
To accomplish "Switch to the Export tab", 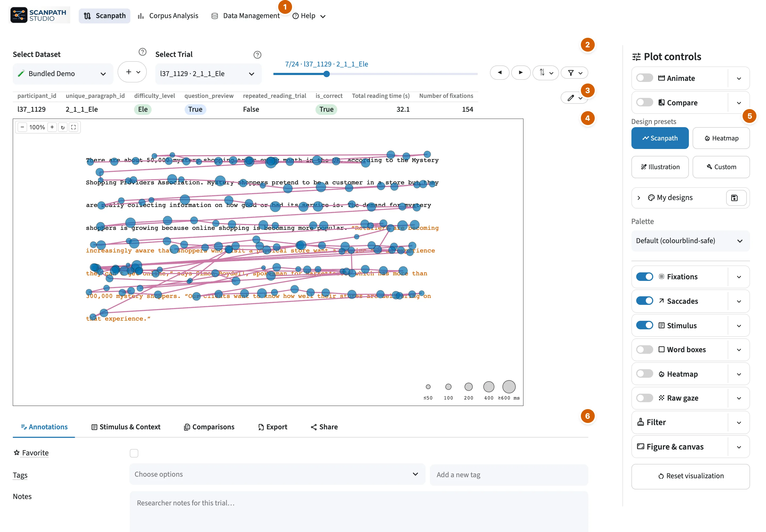I will tap(273, 427).
